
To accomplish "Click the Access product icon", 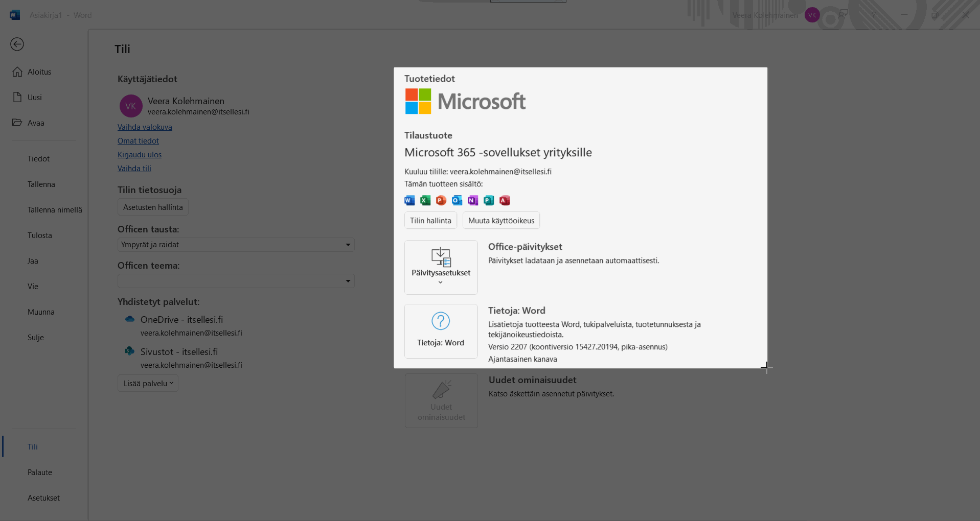I will [505, 201].
